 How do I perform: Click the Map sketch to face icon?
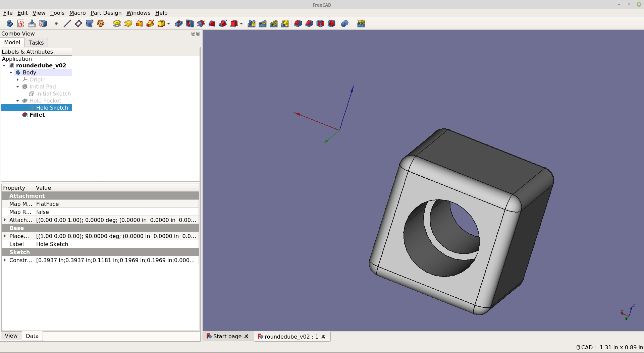32,23
